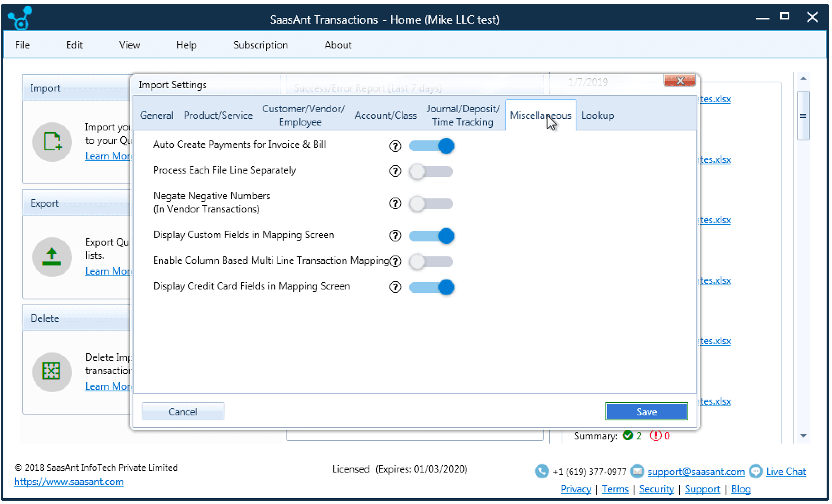Open help for Display Custom Fields setting
The image size is (832, 504).
395,236
